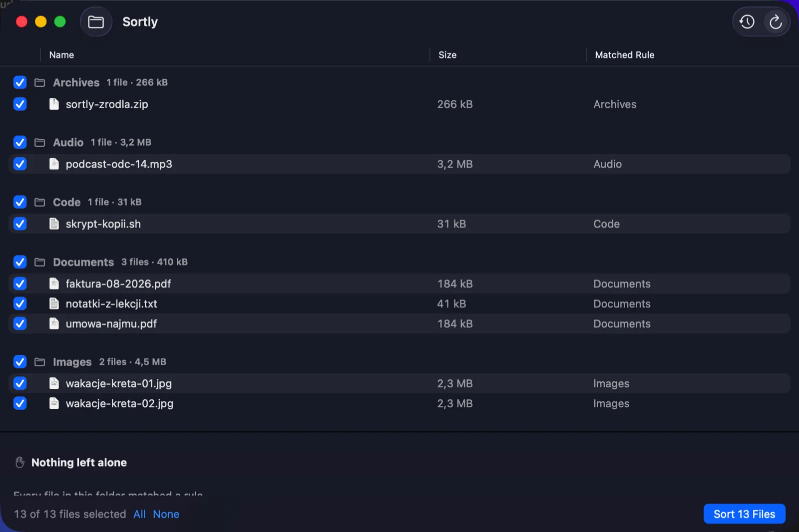This screenshot has height=532, width=799.
Task: Click the Audio group folder icon
Action: [40, 142]
